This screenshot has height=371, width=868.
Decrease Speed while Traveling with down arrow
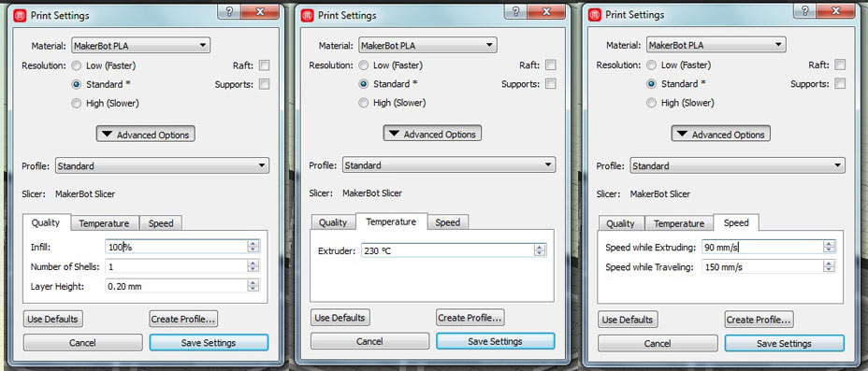(x=829, y=269)
